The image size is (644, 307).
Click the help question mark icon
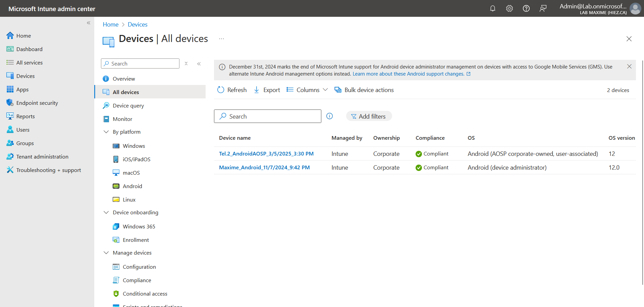tap(526, 8)
